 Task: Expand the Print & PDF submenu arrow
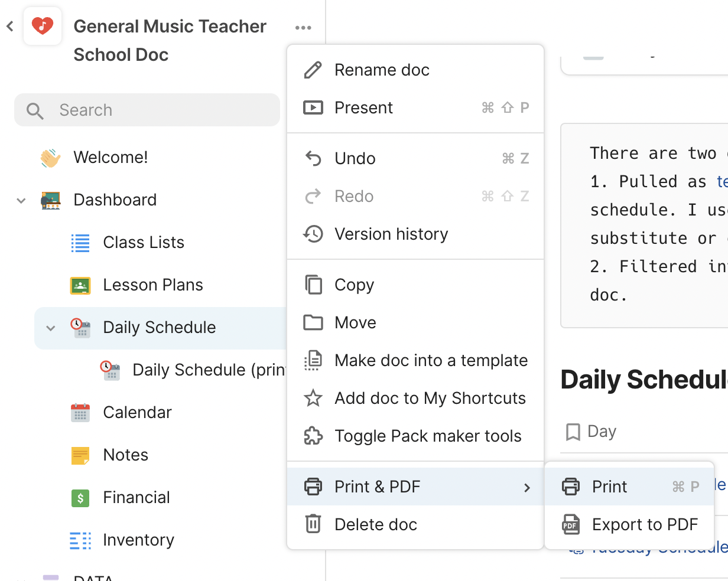click(x=526, y=487)
